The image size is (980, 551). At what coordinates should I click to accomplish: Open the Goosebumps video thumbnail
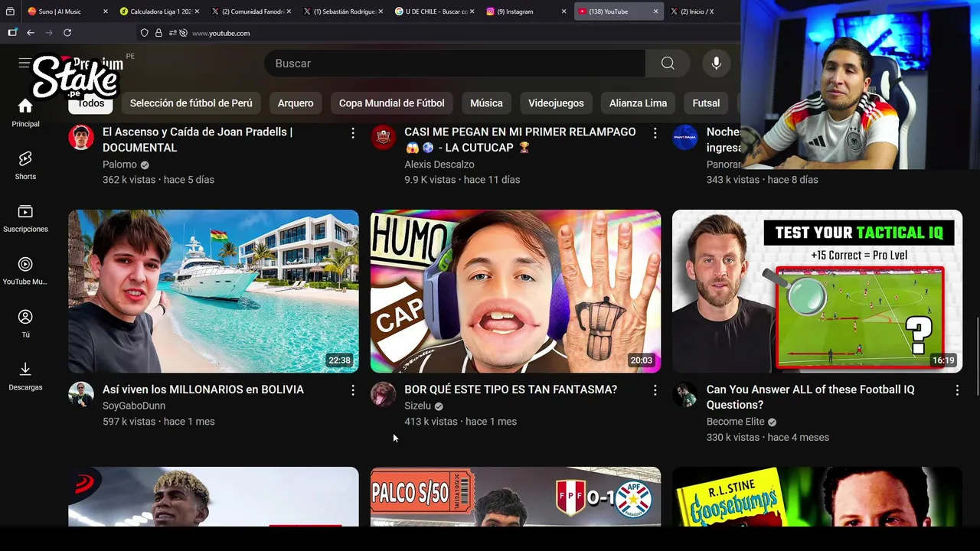[817, 497]
